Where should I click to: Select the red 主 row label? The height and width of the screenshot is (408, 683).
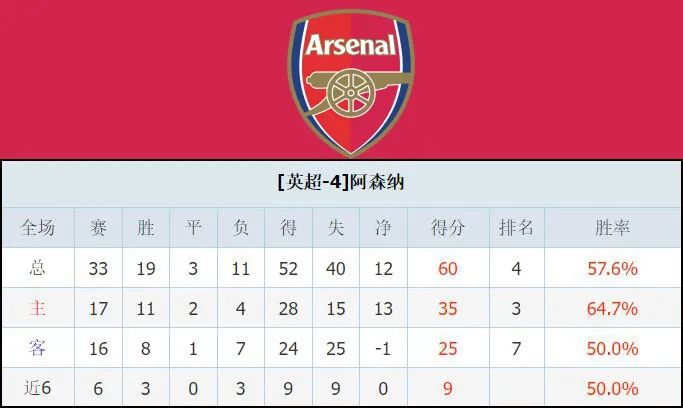pyautogui.click(x=37, y=308)
